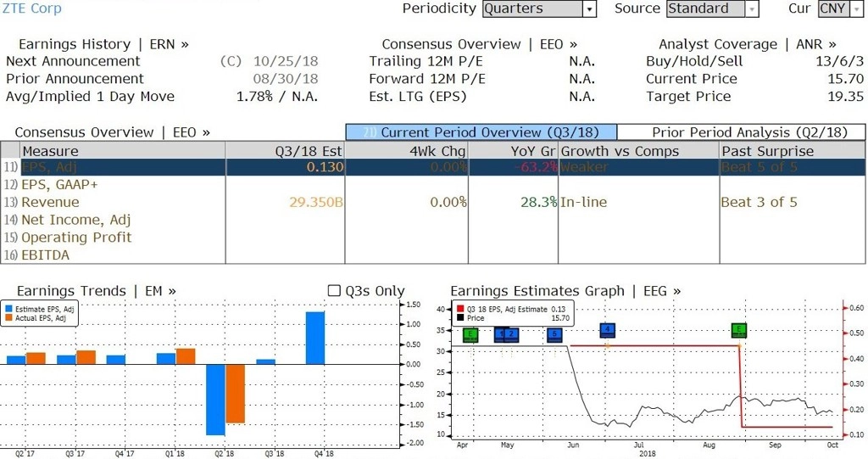The image size is (868, 459).
Task: Click the blue Estimate EPS, Adj legend swatch
Action: click(8, 310)
